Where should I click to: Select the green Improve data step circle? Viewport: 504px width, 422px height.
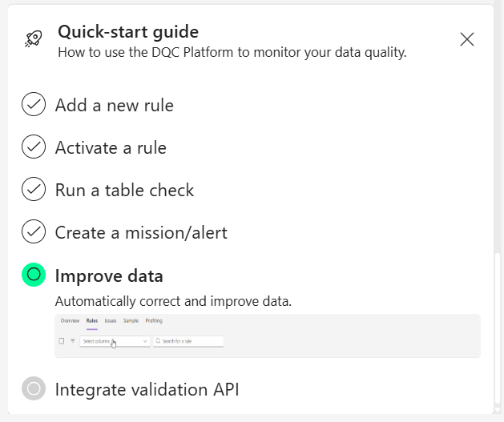click(x=34, y=275)
